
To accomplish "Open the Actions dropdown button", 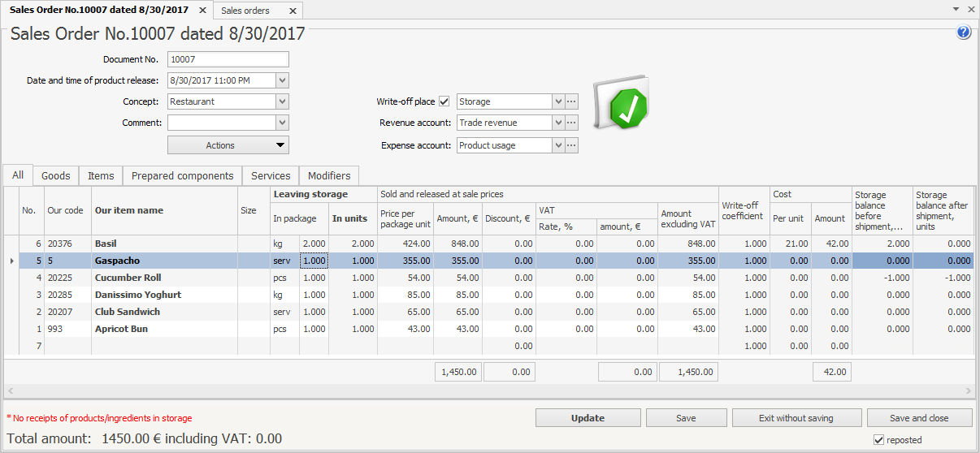I will pos(228,145).
